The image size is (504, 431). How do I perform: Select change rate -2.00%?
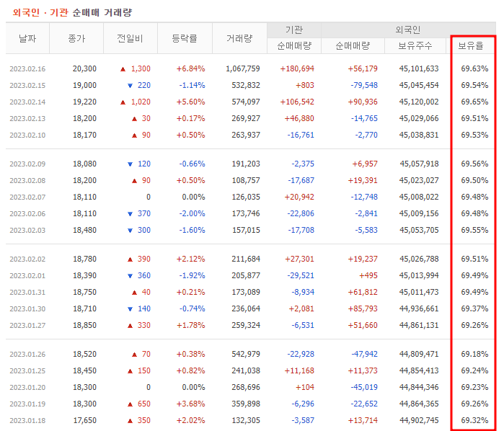(192, 214)
